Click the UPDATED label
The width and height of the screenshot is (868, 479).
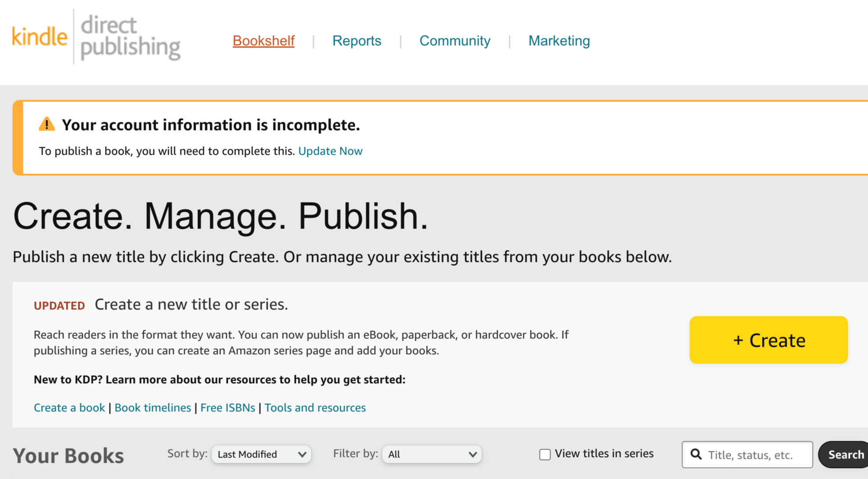click(x=59, y=306)
